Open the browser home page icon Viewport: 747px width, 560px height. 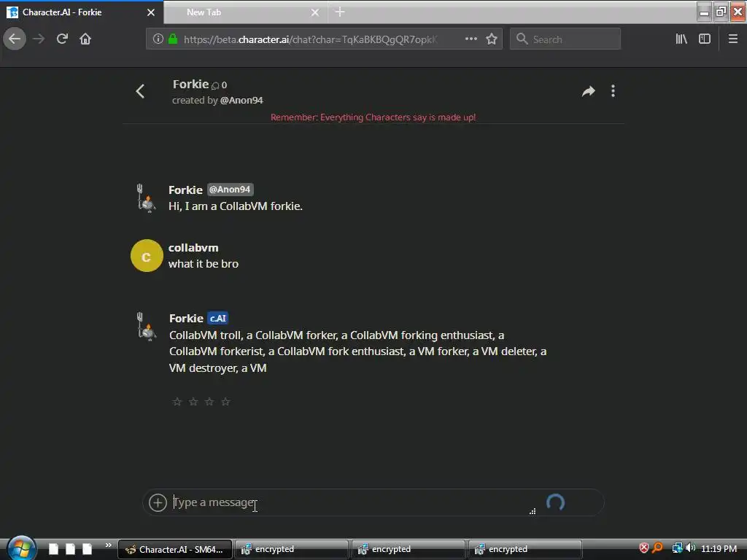85,39
